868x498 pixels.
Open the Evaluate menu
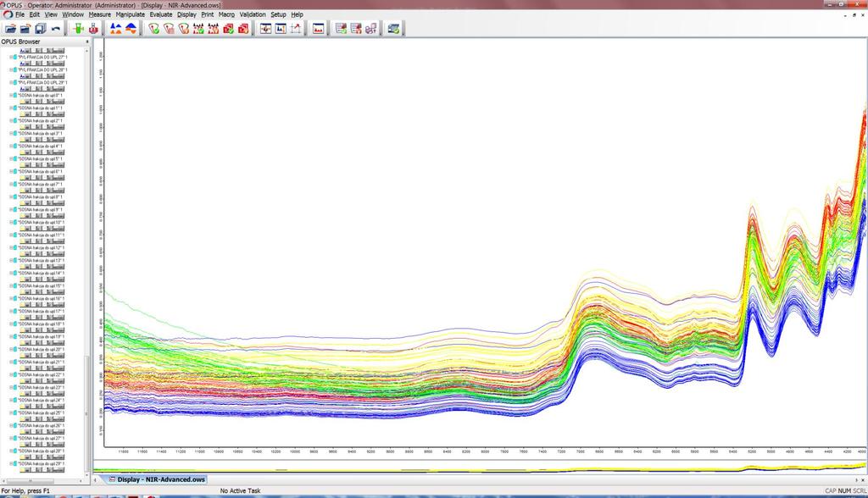[161, 14]
